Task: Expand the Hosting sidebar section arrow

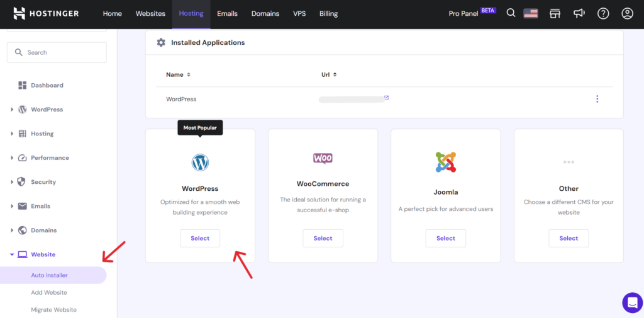Action: pos(12,133)
